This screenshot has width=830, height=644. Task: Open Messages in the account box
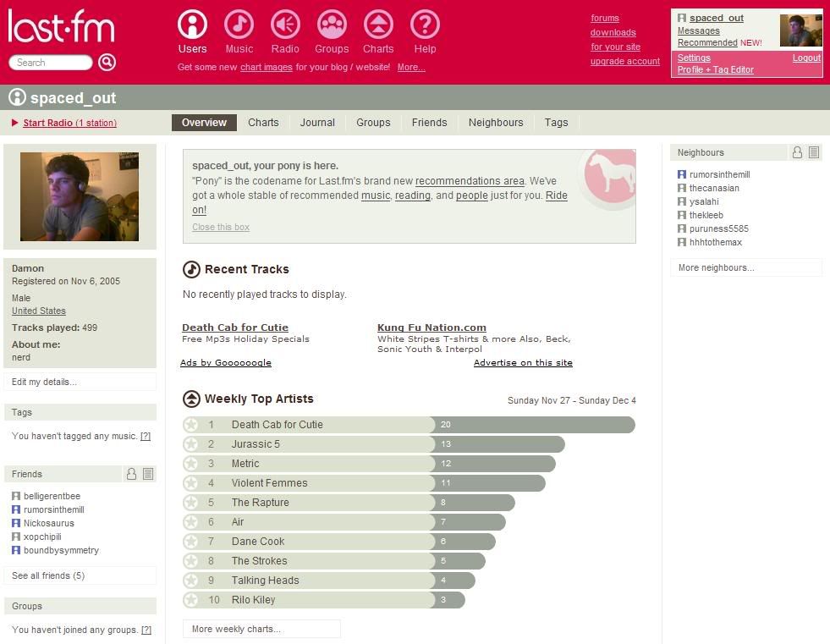699,30
